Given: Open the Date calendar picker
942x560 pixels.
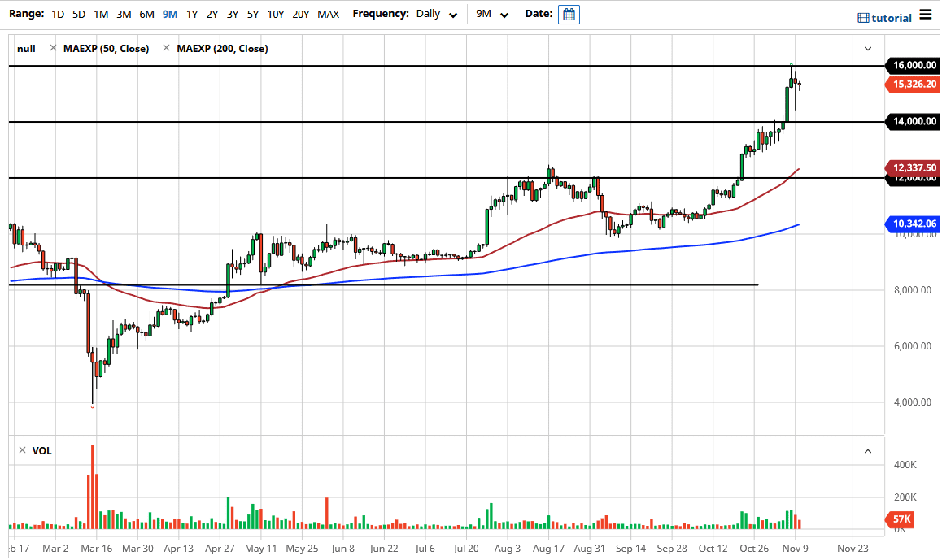Looking at the screenshot, I should (569, 14).
